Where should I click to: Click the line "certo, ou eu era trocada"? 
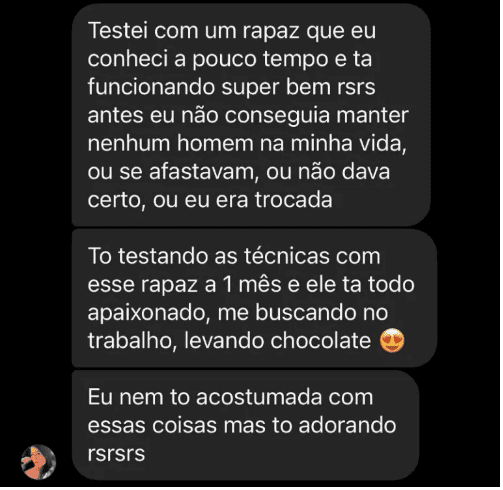coord(211,201)
